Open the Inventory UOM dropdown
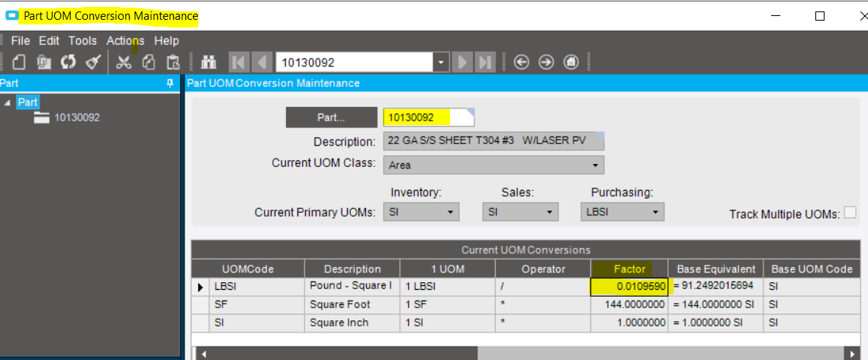 (x=451, y=212)
